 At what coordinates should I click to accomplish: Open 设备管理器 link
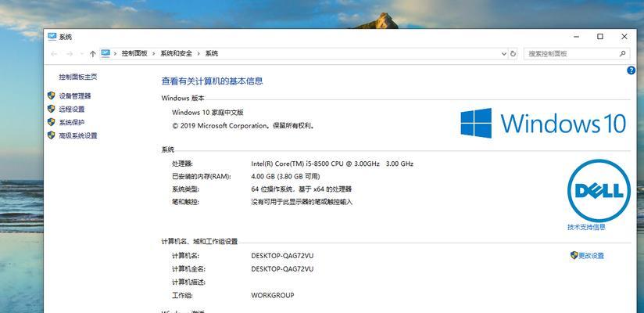point(75,95)
